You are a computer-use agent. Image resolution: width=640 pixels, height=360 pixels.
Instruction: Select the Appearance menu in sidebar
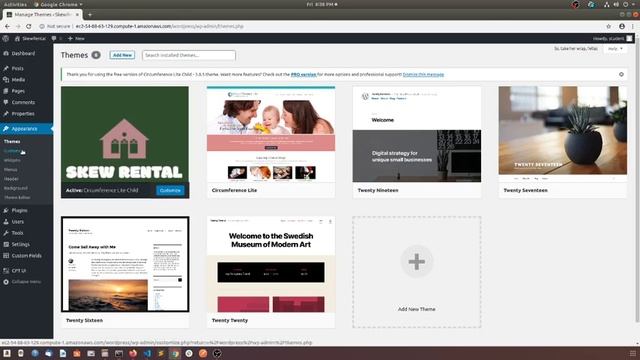(x=26, y=129)
